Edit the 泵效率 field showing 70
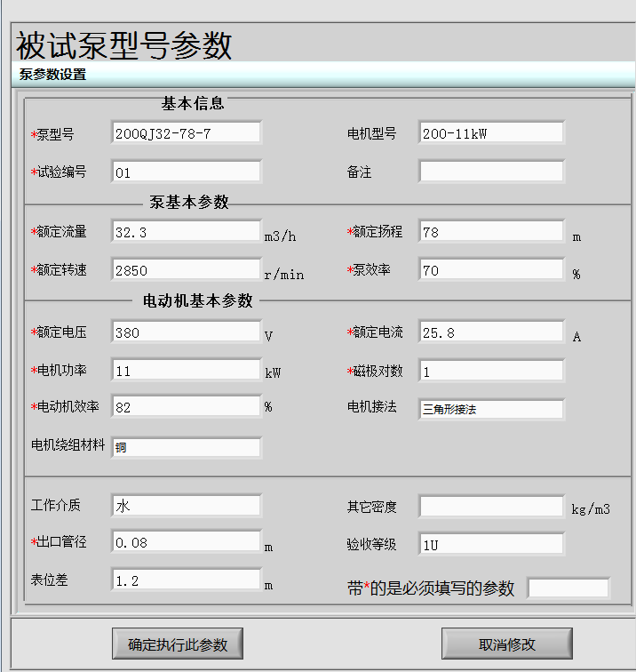The width and height of the screenshot is (636, 672). (x=491, y=269)
